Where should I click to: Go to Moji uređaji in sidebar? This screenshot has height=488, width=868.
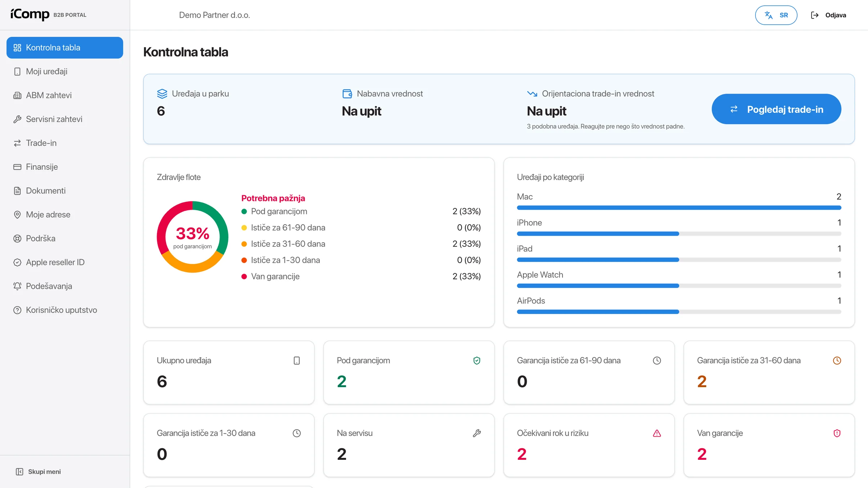point(65,72)
